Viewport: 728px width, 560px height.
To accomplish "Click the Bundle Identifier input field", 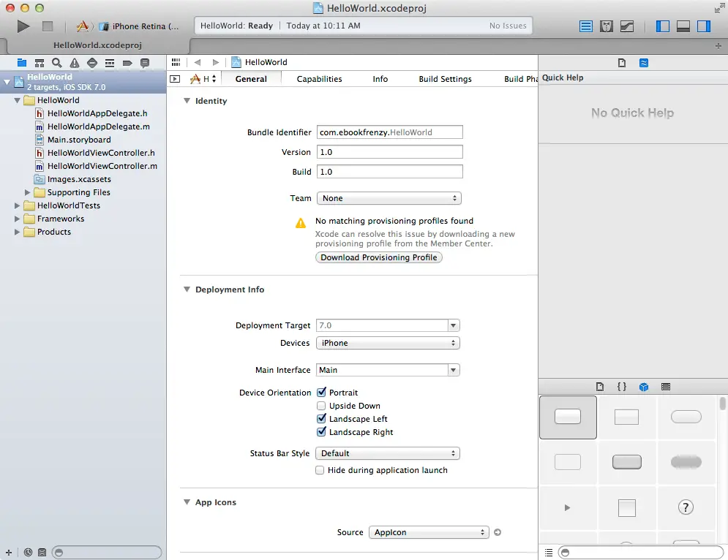I will (389, 132).
